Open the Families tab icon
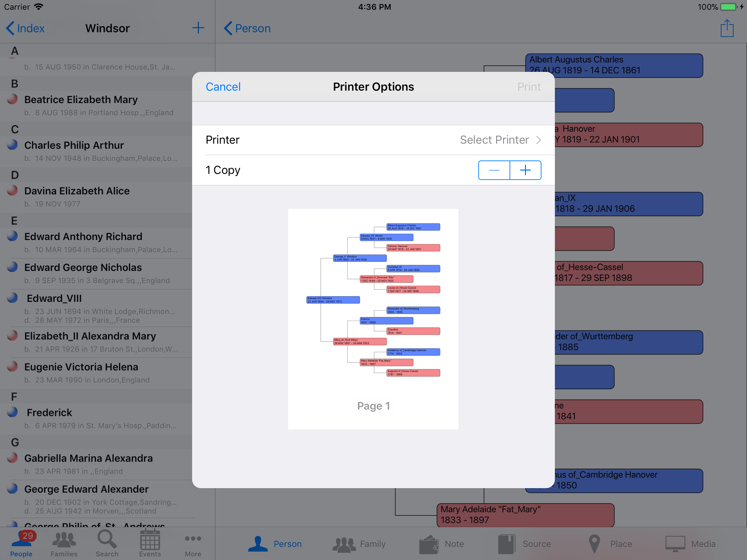The image size is (747, 560). point(64,544)
